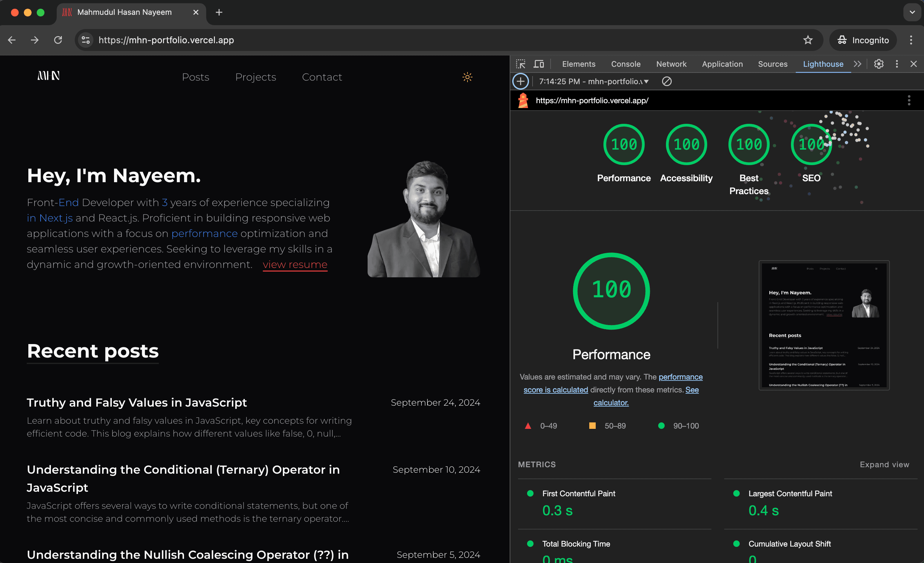924x563 pixels.
Task: Start a new Lighthouse report with the plus icon
Action: [x=521, y=81]
